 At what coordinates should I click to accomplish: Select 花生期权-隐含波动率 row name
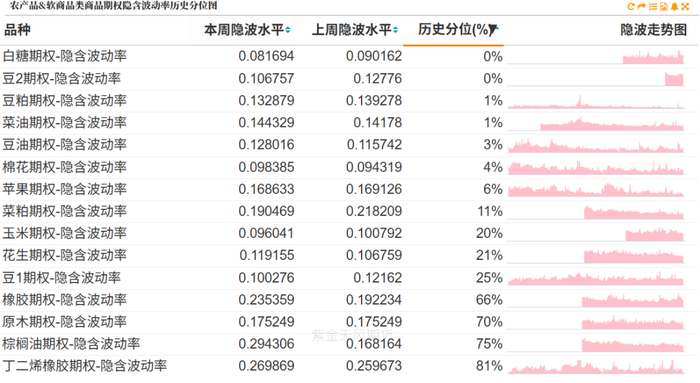click(x=65, y=255)
